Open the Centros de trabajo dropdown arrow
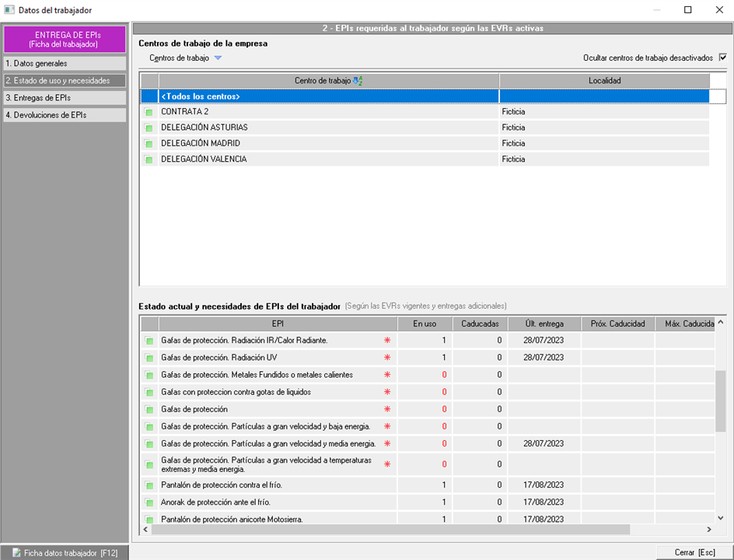The width and height of the screenshot is (734, 560). point(218,58)
